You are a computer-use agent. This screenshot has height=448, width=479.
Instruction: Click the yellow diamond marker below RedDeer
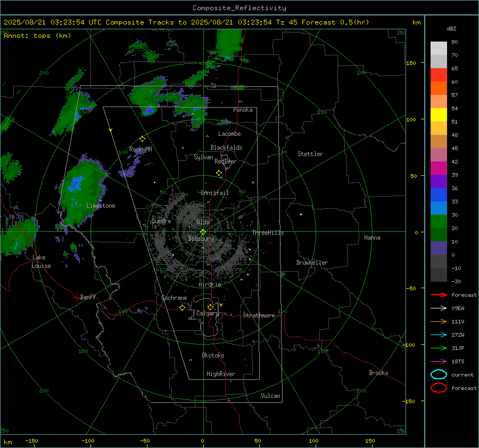(x=219, y=173)
